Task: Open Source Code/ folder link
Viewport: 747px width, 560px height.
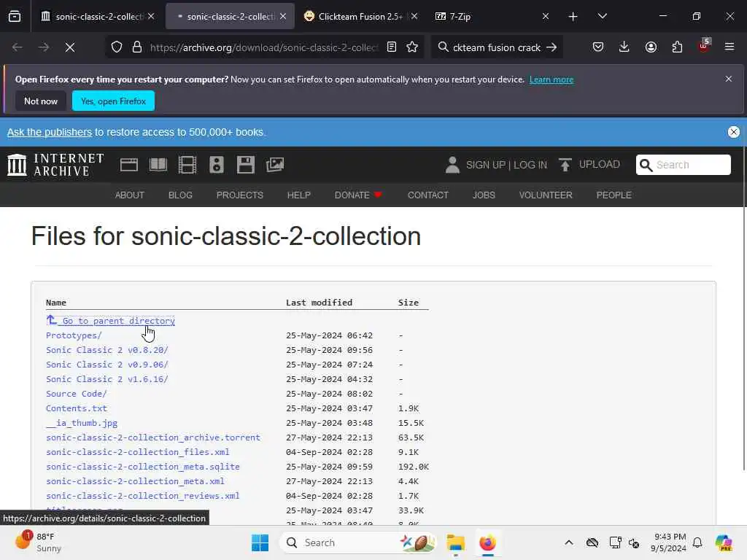Action: (76, 394)
